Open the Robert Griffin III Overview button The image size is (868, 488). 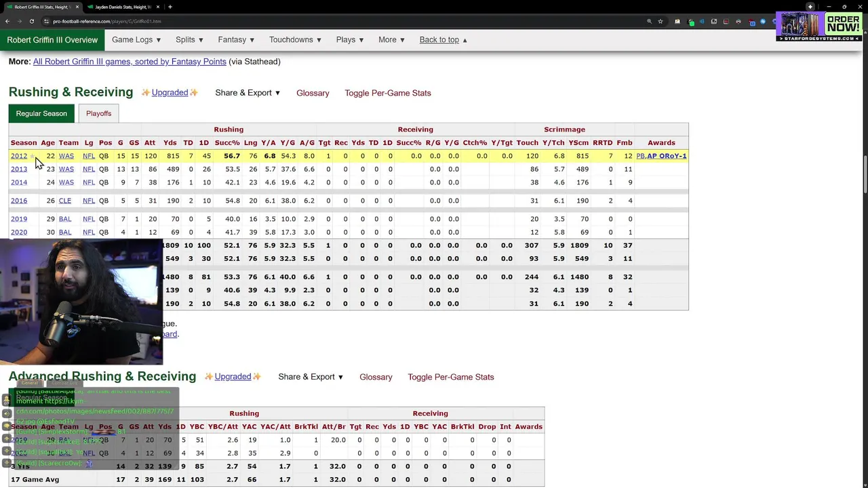pos(52,40)
